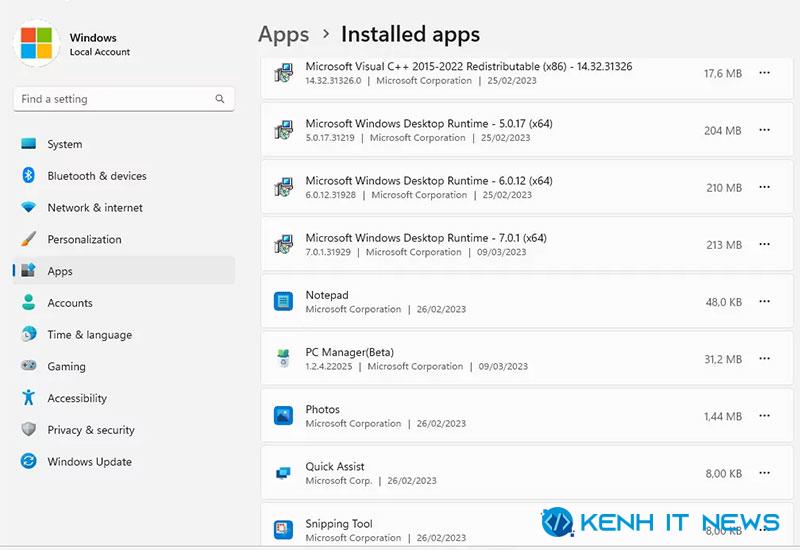Click Microsoft Windows Desktop Runtime 7.0.1 title
Viewport: 800px width, 550px height.
point(426,238)
